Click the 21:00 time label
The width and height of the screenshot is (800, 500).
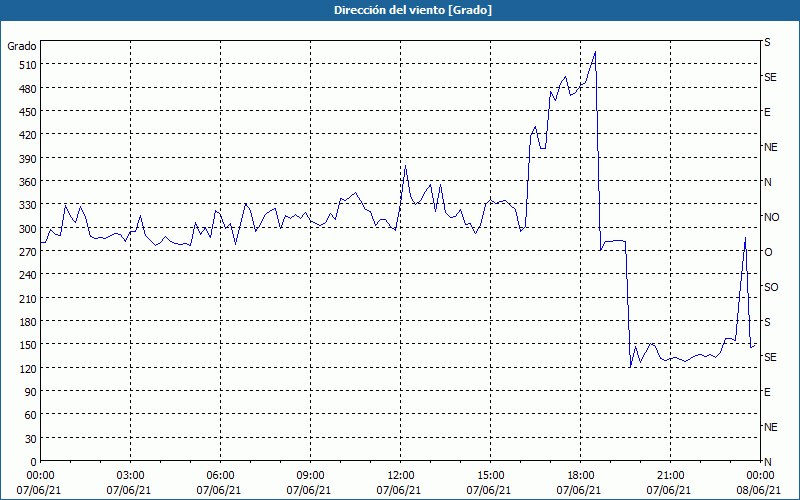[670, 476]
